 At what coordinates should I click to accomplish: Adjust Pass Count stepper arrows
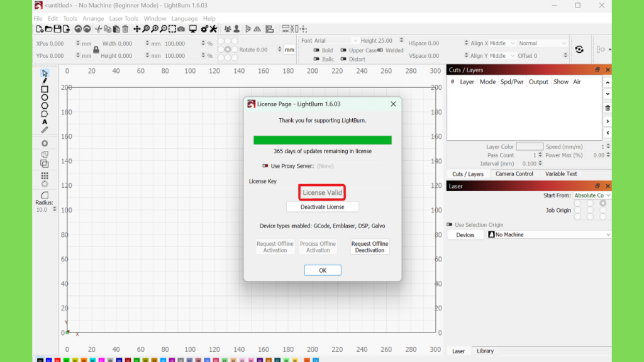540,155
